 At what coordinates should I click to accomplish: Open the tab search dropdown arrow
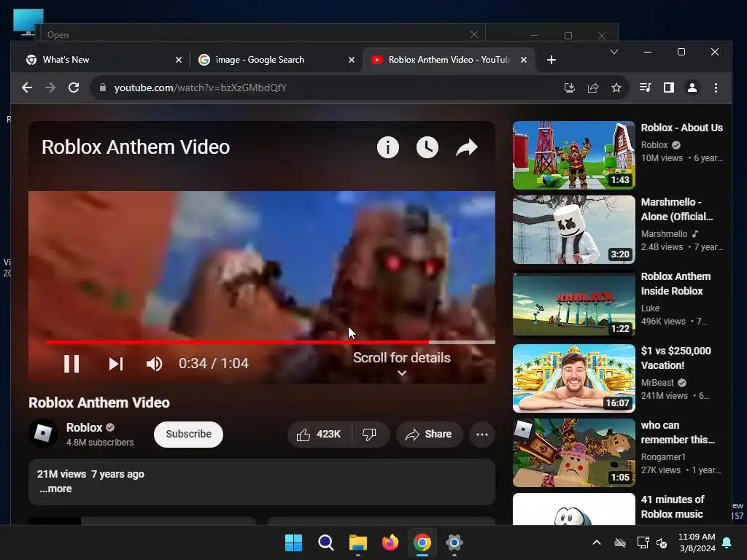[x=614, y=52]
